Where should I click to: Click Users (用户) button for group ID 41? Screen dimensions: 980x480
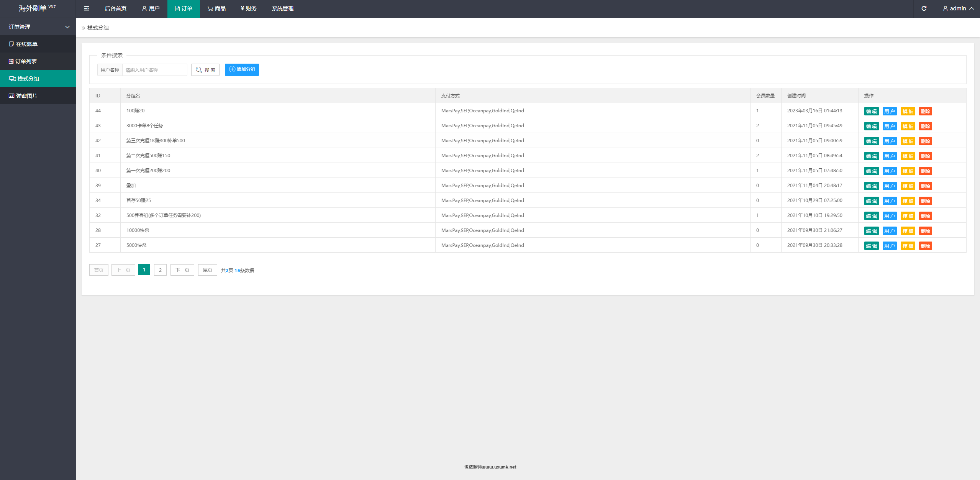(889, 156)
